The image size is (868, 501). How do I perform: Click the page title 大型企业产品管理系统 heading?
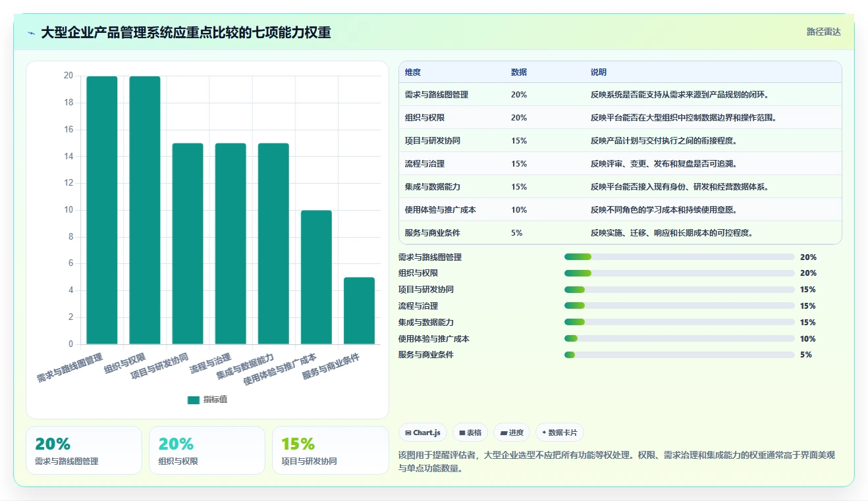tap(186, 32)
